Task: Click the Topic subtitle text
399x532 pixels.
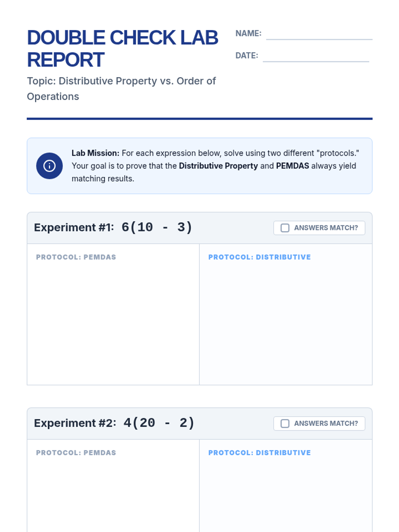Action: click(121, 88)
